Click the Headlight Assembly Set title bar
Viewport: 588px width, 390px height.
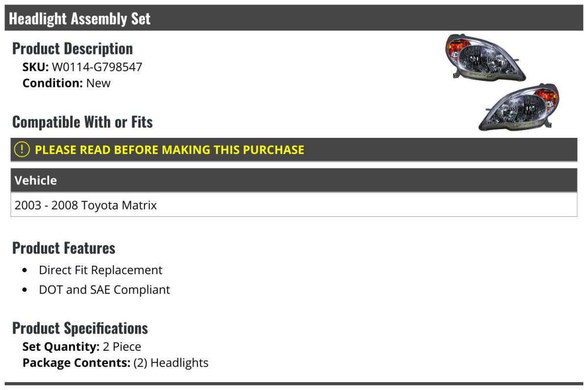tap(80, 19)
